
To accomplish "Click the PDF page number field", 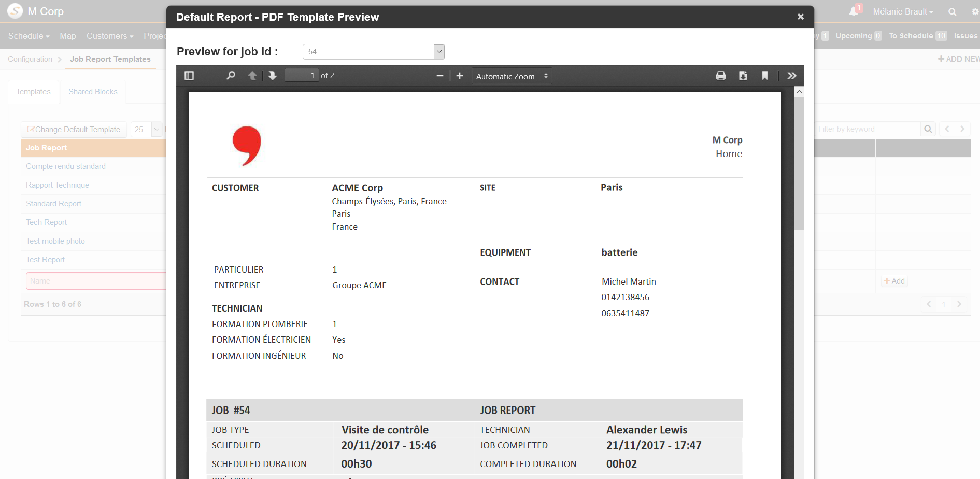I will pos(302,76).
